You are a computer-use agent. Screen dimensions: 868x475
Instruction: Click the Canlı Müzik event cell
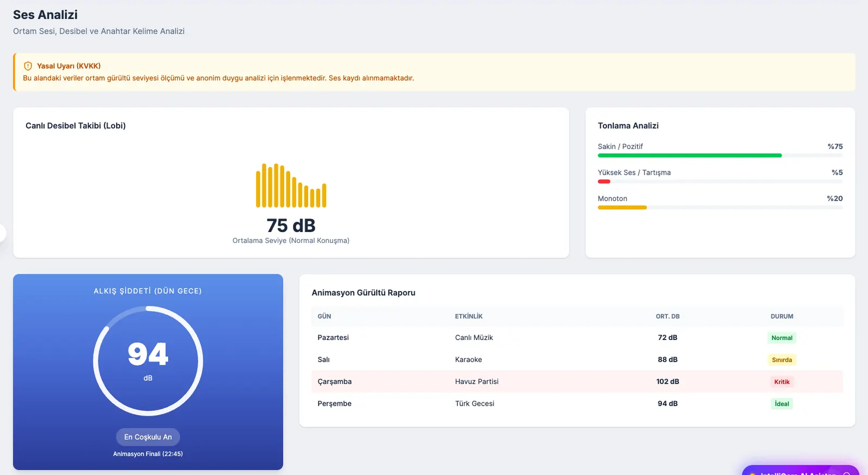point(474,338)
